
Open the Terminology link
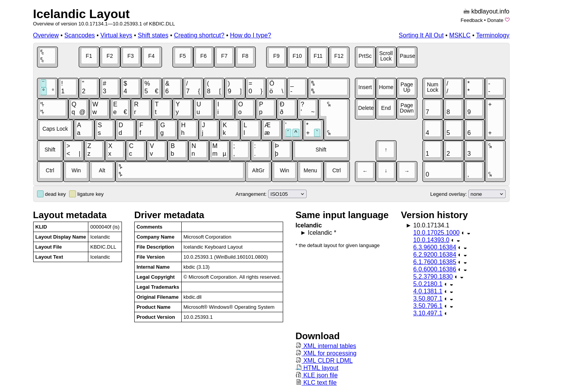point(493,35)
